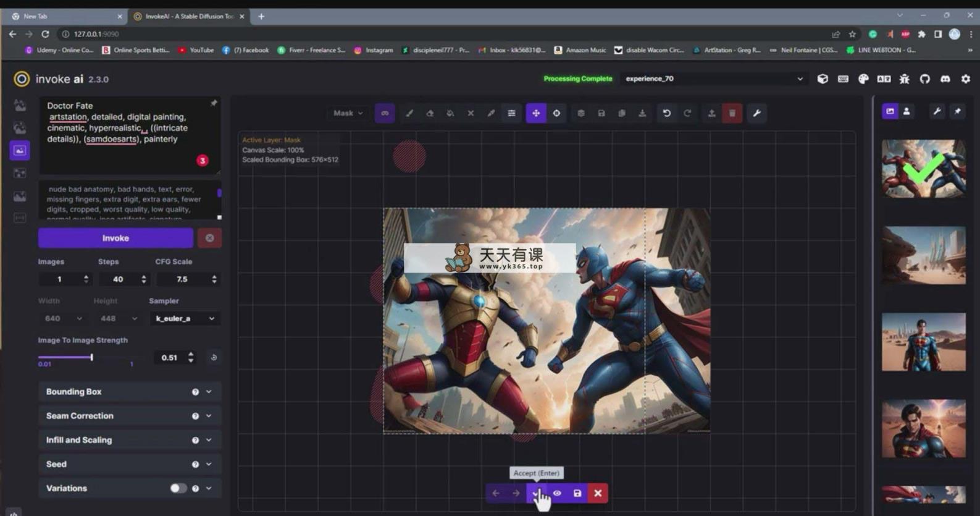Open the Post Processing tab icon
The height and width of the screenshot is (516, 980).
click(x=20, y=197)
